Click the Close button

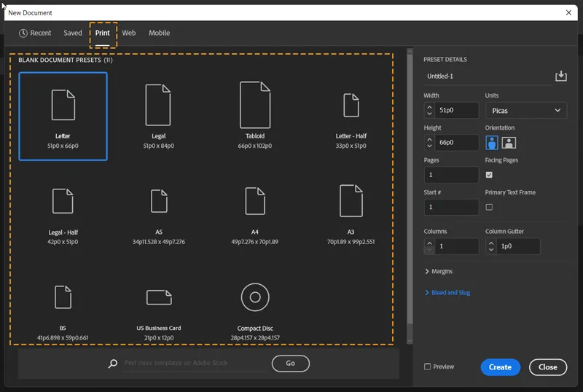pos(548,367)
